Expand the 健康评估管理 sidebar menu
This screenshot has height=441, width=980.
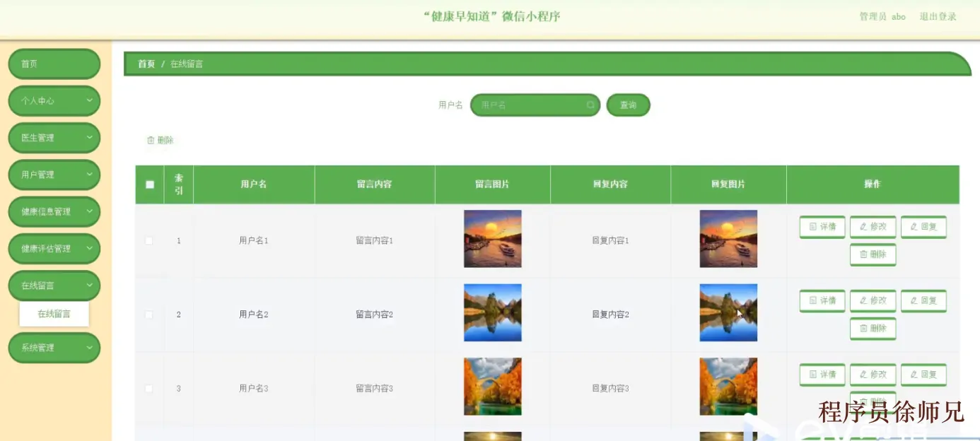click(54, 249)
